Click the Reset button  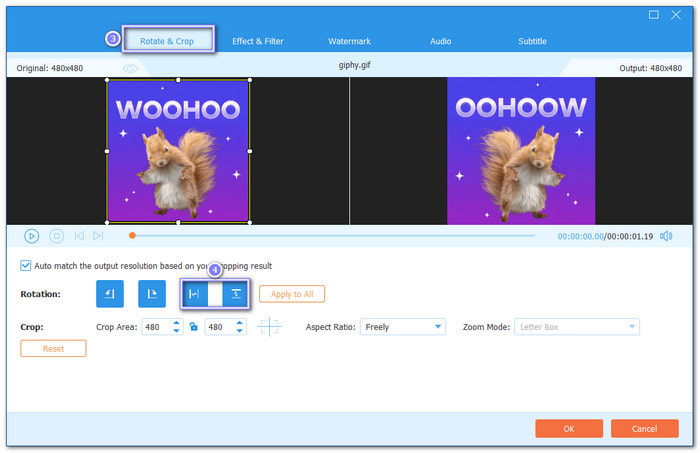[x=53, y=348]
